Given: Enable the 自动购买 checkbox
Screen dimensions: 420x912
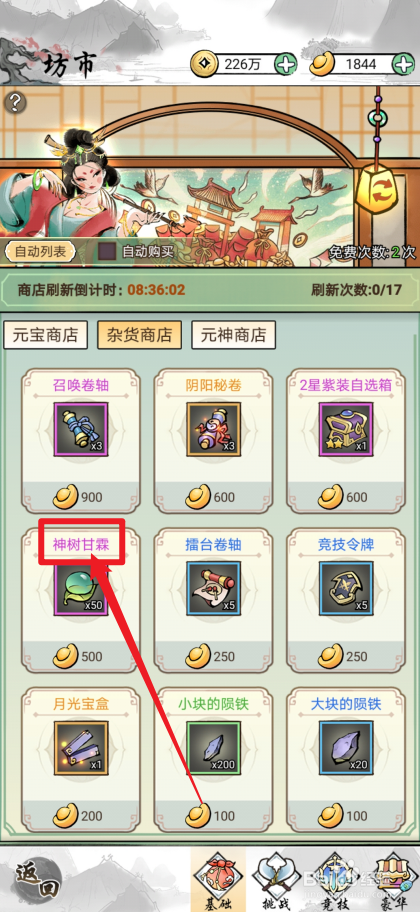Looking at the screenshot, I should click(x=107, y=251).
